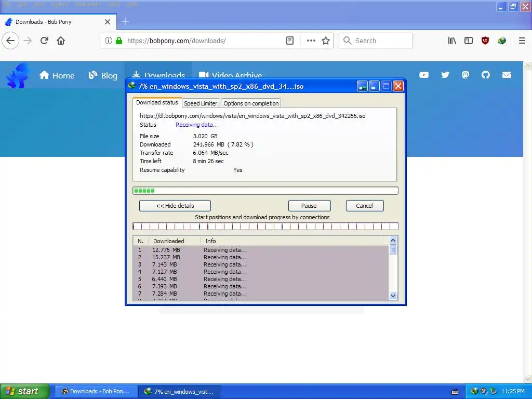Click the 11:25 PM system clock

pos(513,391)
